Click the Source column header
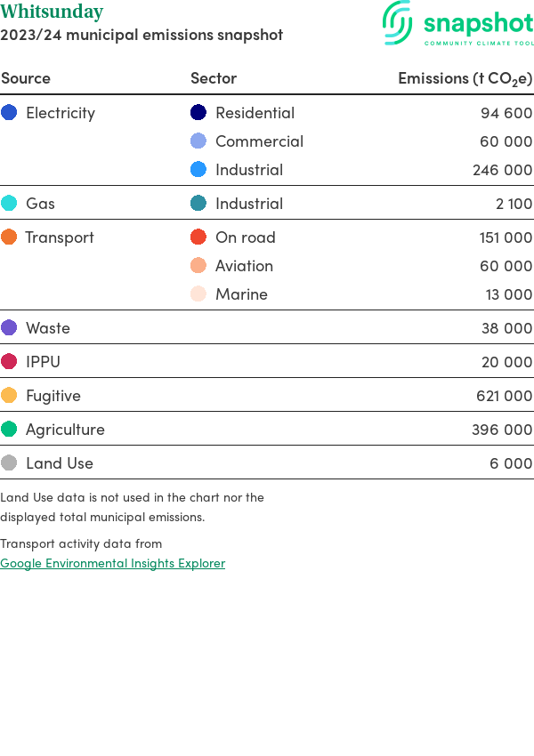Viewport: 534px width, 756px height. 26,78
